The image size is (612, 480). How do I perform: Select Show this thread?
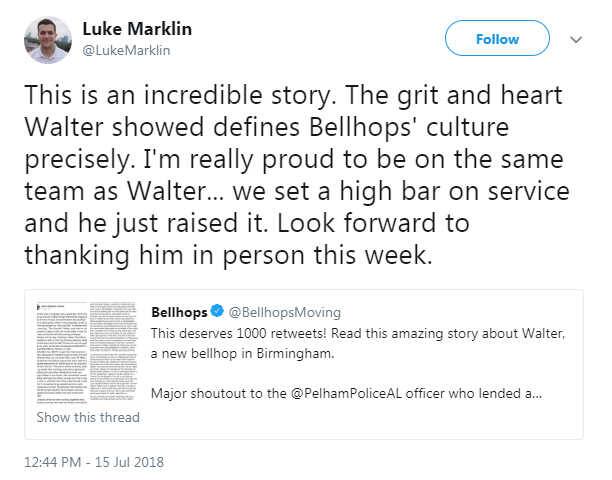coord(88,417)
